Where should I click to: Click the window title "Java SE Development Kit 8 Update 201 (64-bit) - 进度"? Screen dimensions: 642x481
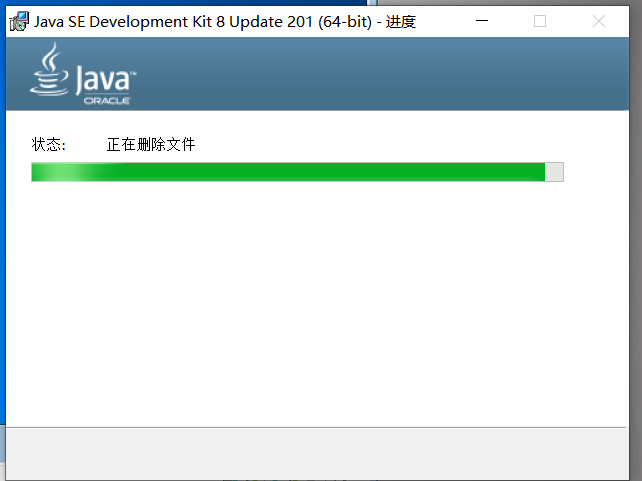[225, 22]
